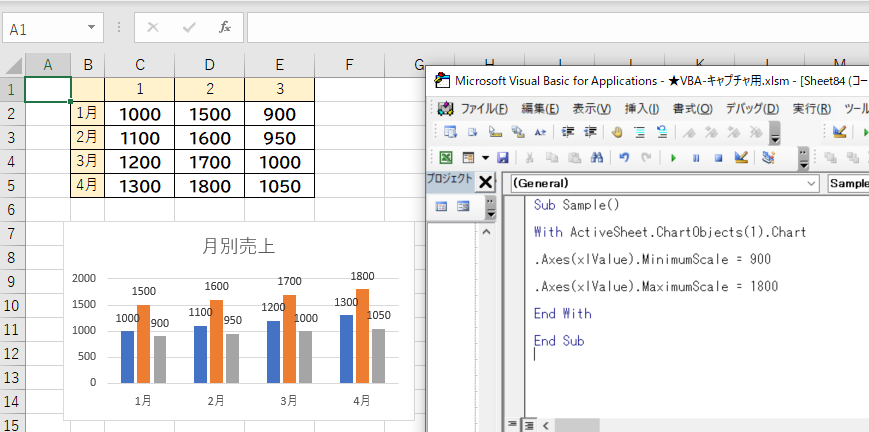Click the Undo arrow in VBA toolbar
Image resolution: width=869 pixels, height=432 pixels.
[624, 157]
